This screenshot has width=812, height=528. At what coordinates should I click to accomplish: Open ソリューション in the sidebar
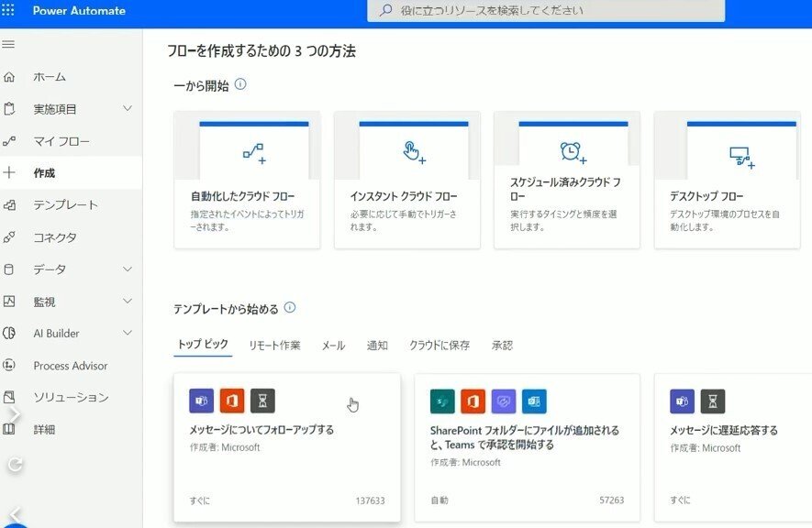(x=71, y=397)
